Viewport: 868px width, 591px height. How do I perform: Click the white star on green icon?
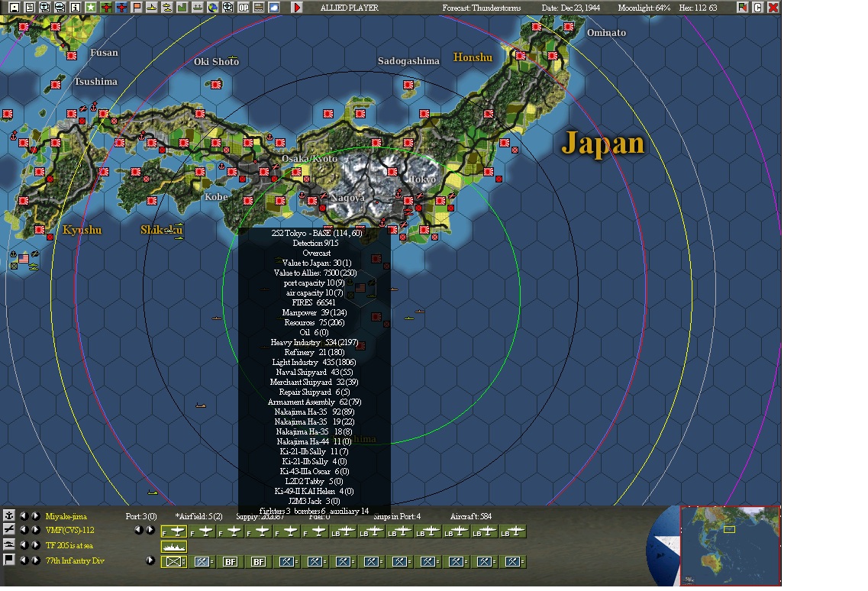pyautogui.click(x=90, y=7)
